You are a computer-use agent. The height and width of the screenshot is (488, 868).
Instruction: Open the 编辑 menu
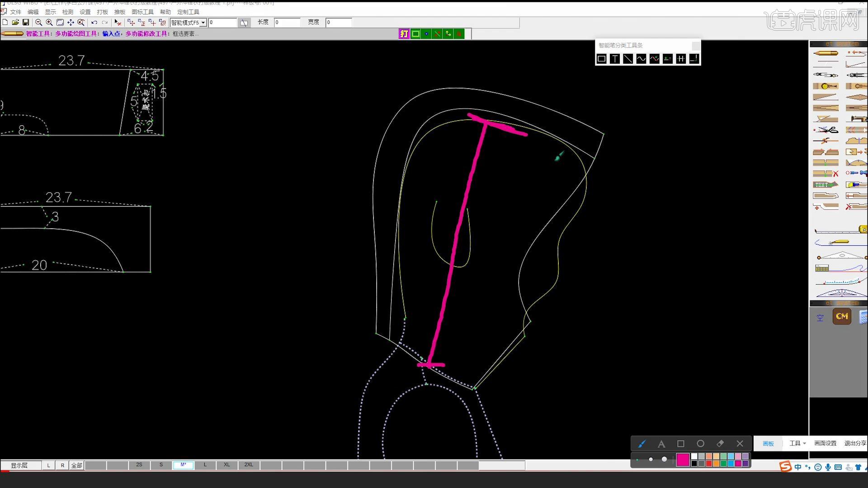pyautogui.click(x=33, y=12)
